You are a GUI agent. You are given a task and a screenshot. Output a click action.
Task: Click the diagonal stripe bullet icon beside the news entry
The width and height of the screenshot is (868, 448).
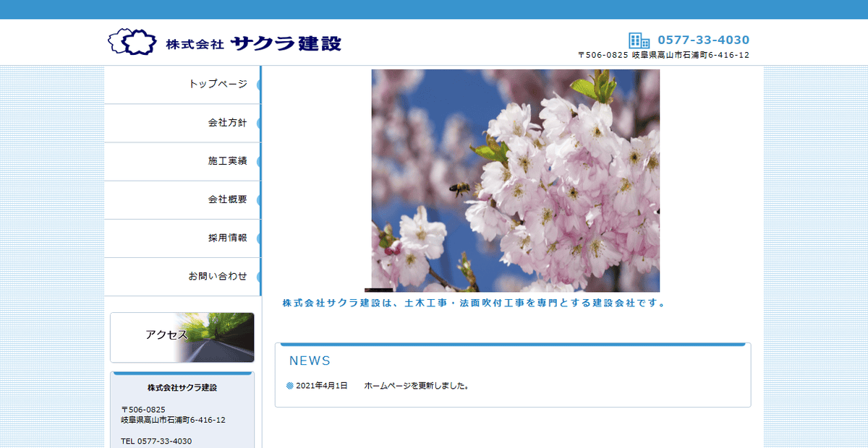[x=289, y=385]
